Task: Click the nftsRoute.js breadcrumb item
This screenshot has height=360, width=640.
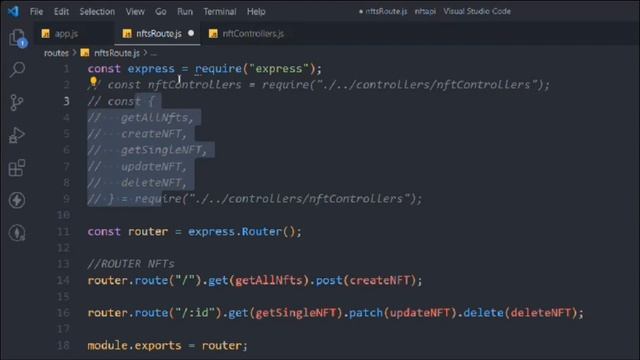Action: pyautogui.click(x=117, y=53)
